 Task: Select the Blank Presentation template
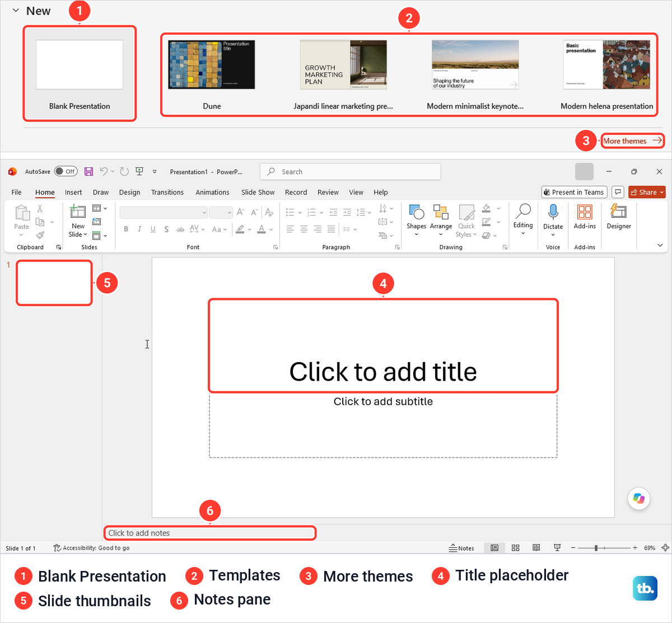[x=80, y=73]
